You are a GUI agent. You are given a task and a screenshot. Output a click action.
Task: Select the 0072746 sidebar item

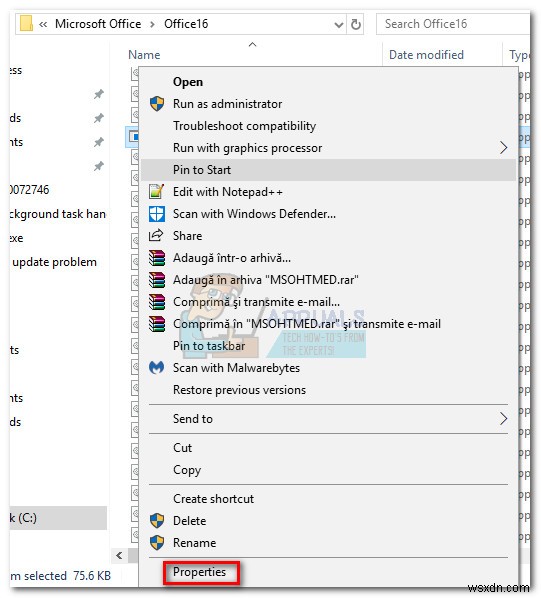coord(30,190)
